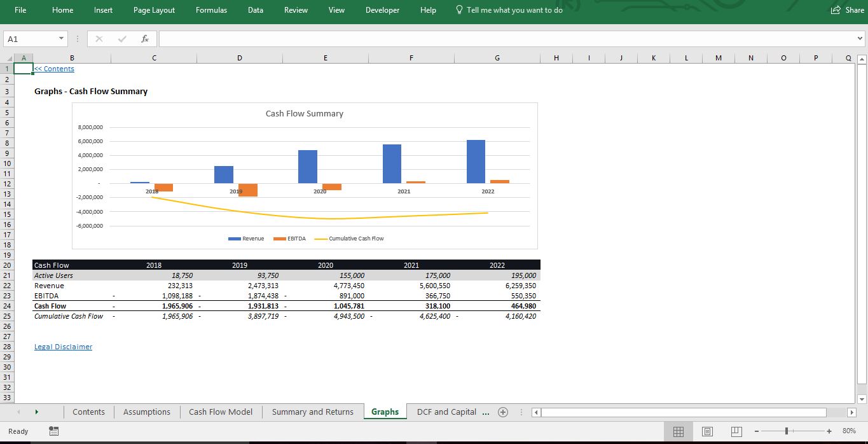Click the Normal view icon in status bar
The width and height of the screenshot is (868, 444).
click(x=678, y=431)
